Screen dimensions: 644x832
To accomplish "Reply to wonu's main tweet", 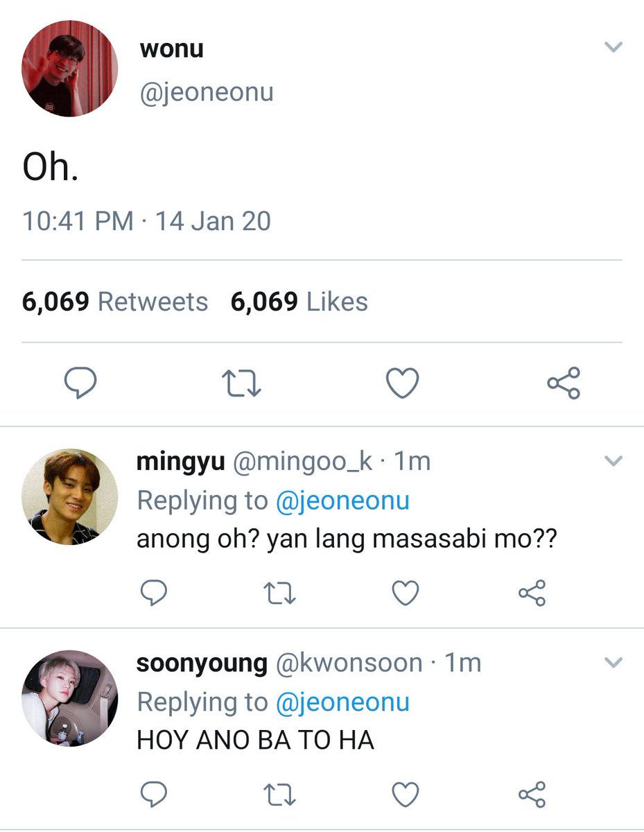I will click(80, 383).
